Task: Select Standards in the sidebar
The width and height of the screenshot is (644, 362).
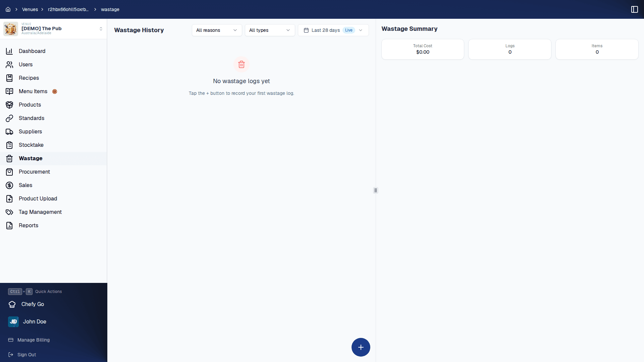Action: tap(54, 118)
